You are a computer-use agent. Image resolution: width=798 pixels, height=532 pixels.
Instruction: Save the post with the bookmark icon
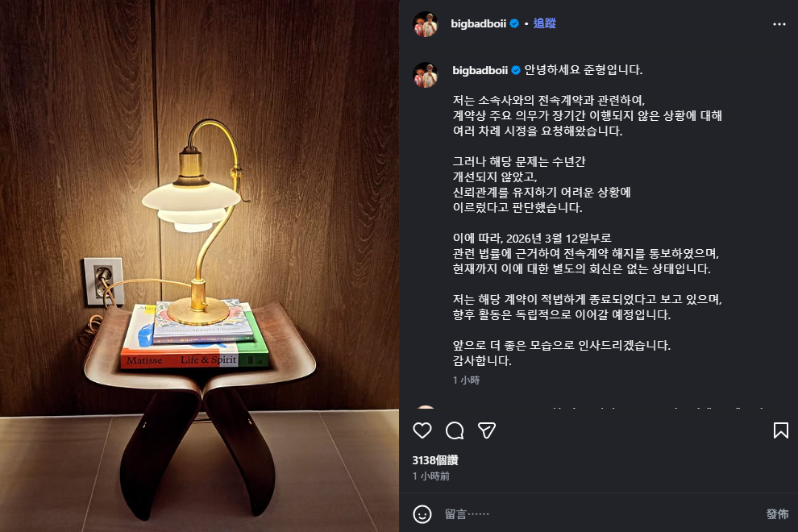[781, 430]
